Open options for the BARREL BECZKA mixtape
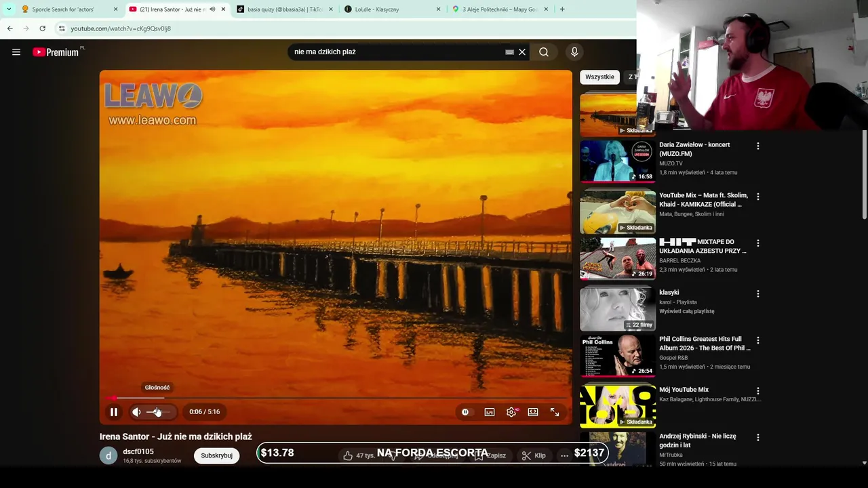The image size is (868, 488). point(757,243)
